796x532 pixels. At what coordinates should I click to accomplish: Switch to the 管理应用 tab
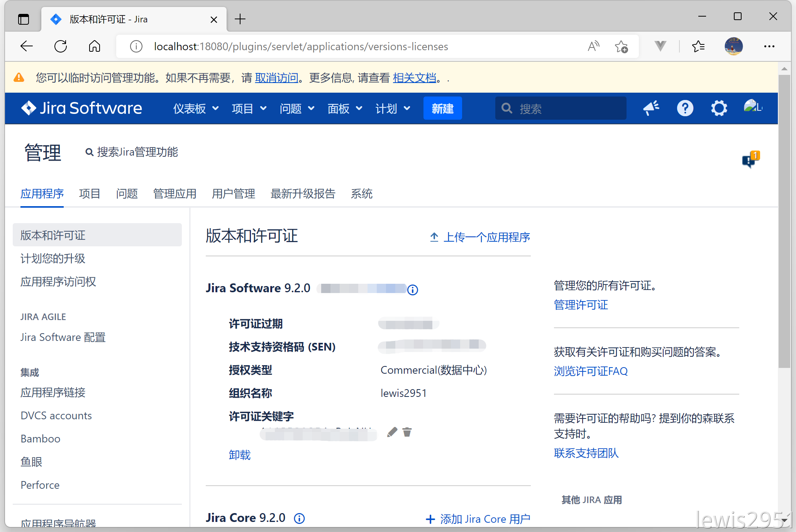click(174, 193)
